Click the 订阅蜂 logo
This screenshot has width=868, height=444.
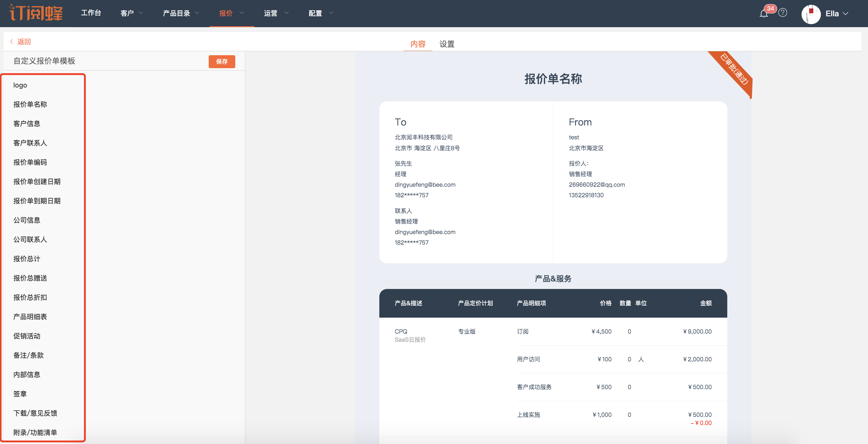point(36,13)
